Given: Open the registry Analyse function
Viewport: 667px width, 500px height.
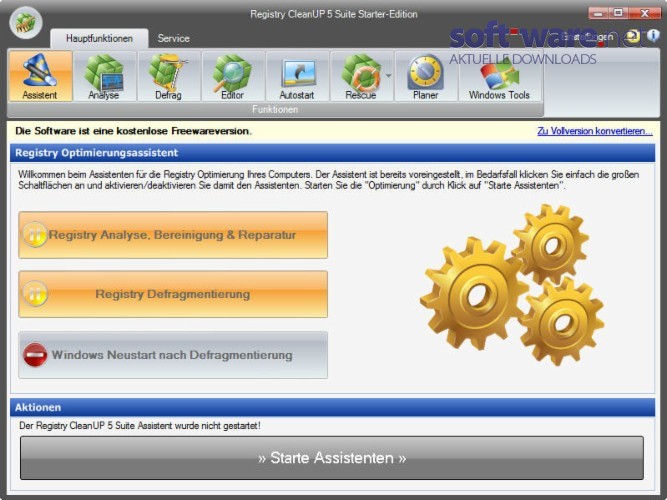Looking at the screenshot, I should (x=104, y=76).
